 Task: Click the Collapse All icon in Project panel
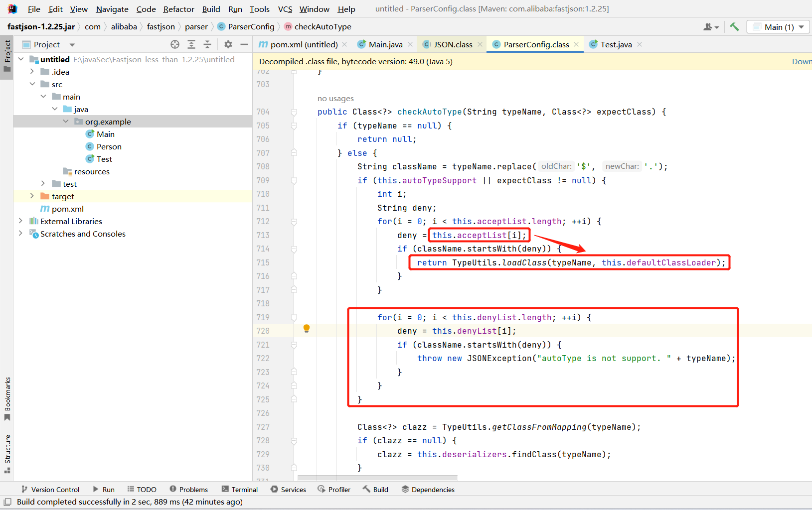pyautogui.click(x=207, y=44)
